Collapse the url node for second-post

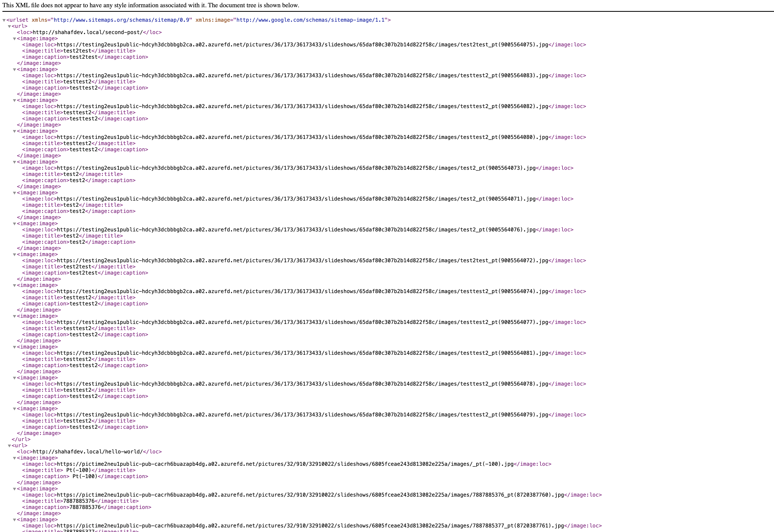(9, 26)
